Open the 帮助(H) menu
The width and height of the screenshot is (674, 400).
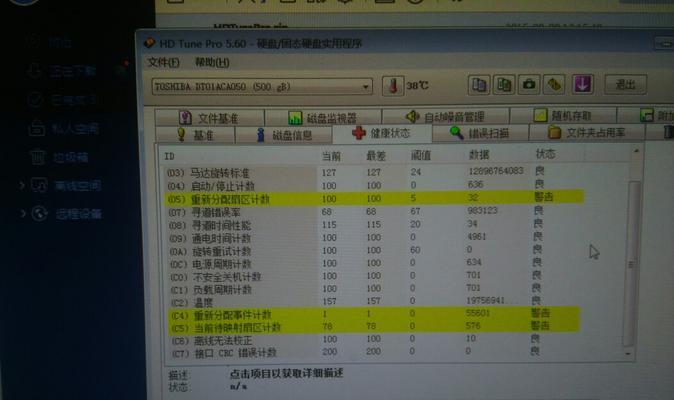(212, 62)
